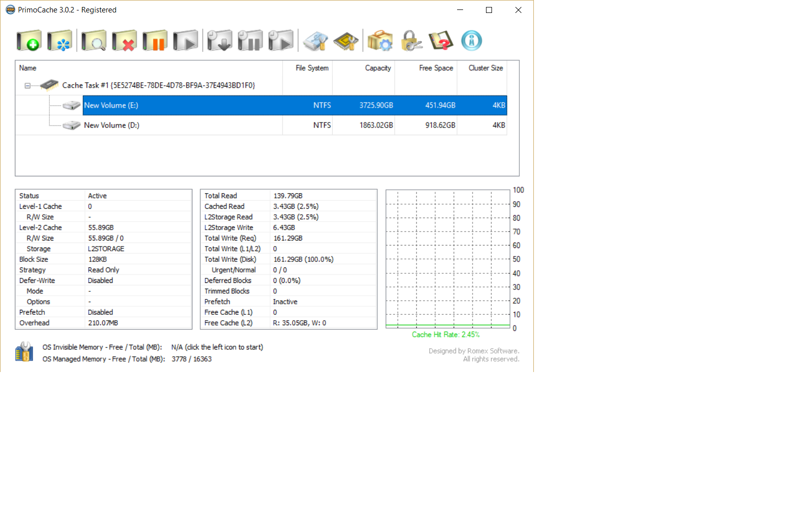Image resolution: width=812 pixels, height=507 pixels.
Task: Click the File System column header
Action: tap(307, 68)
